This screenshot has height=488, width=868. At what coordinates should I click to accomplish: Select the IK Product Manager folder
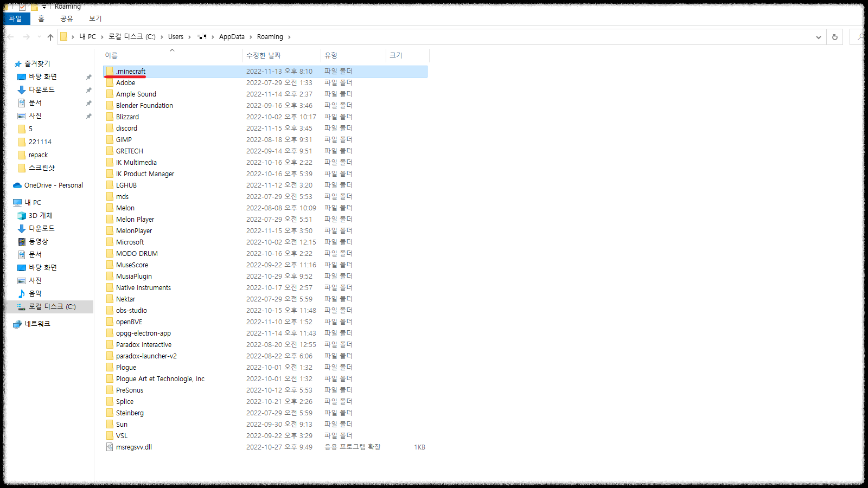coord(145,174)
